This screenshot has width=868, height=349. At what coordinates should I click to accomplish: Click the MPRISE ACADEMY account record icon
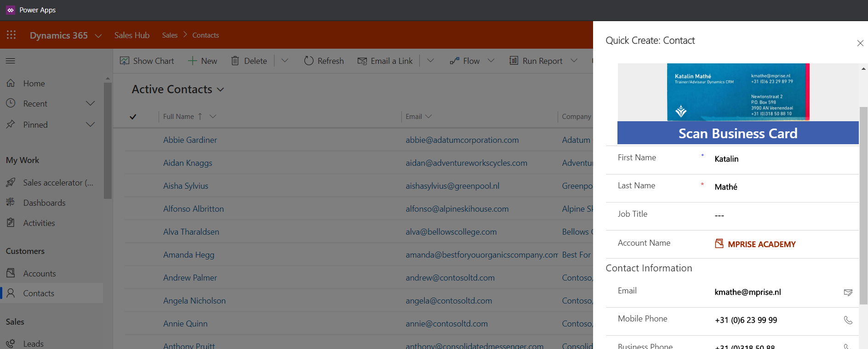click(x=719, y=243)
